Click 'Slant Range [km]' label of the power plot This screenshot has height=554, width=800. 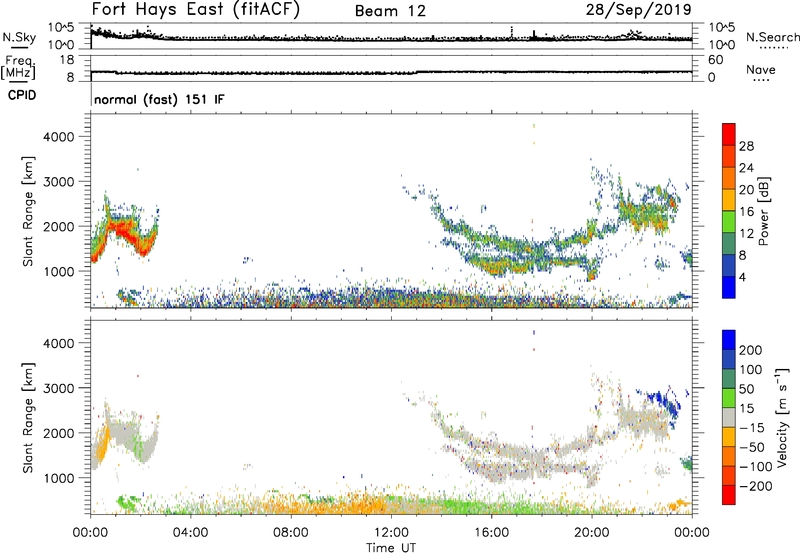point(28,211)
